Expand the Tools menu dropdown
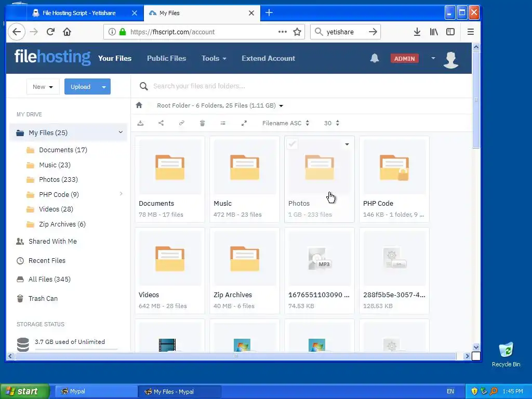Image resolution: width=532 pixels, height=399 pixels. pyautogui.click(x=214, y=58)
